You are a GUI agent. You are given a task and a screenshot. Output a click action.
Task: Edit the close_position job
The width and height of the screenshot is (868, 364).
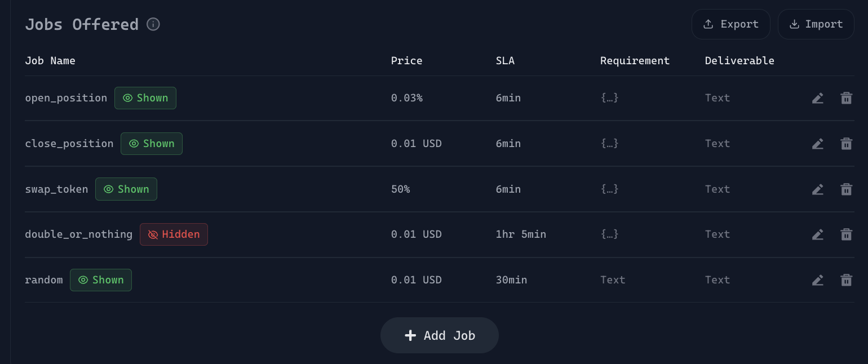point(818,144)
